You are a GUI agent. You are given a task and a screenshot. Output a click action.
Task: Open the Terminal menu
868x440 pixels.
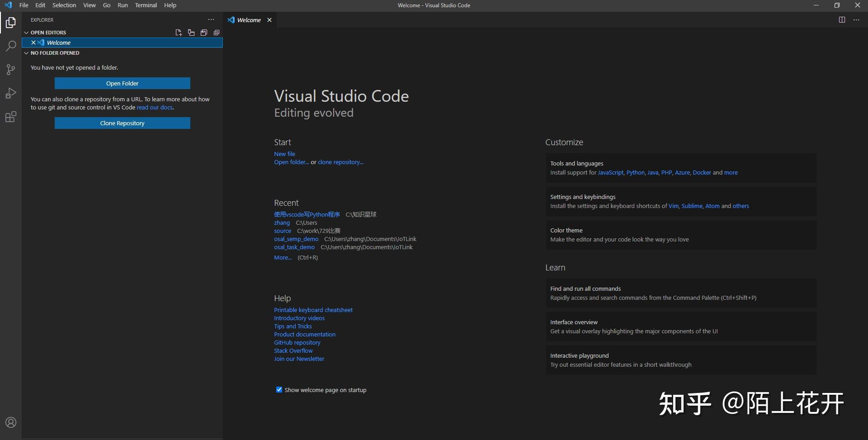146,5
